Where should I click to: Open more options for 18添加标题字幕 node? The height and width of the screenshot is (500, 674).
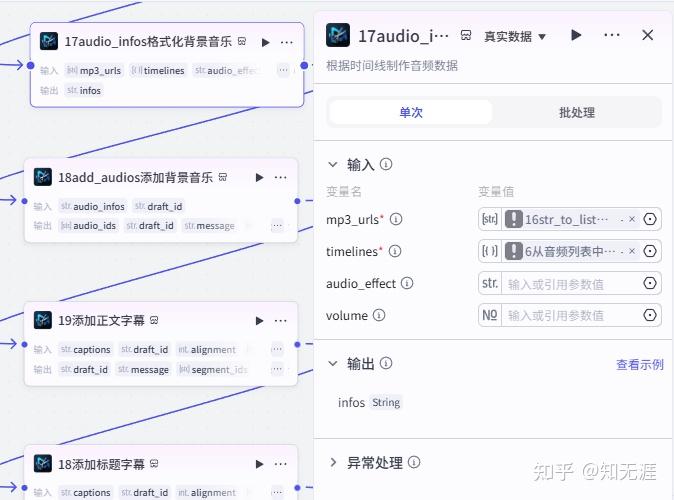pyautogui.click(x=280, y=464)
